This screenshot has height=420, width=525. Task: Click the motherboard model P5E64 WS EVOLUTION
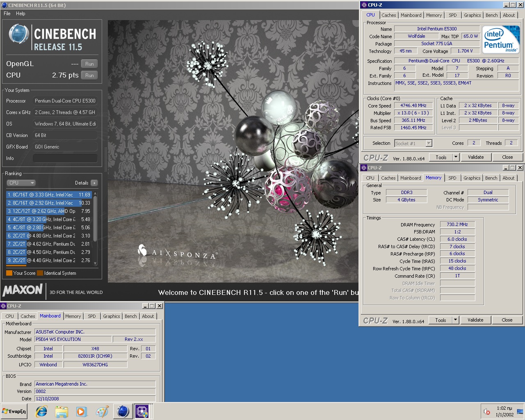[73, 339]
